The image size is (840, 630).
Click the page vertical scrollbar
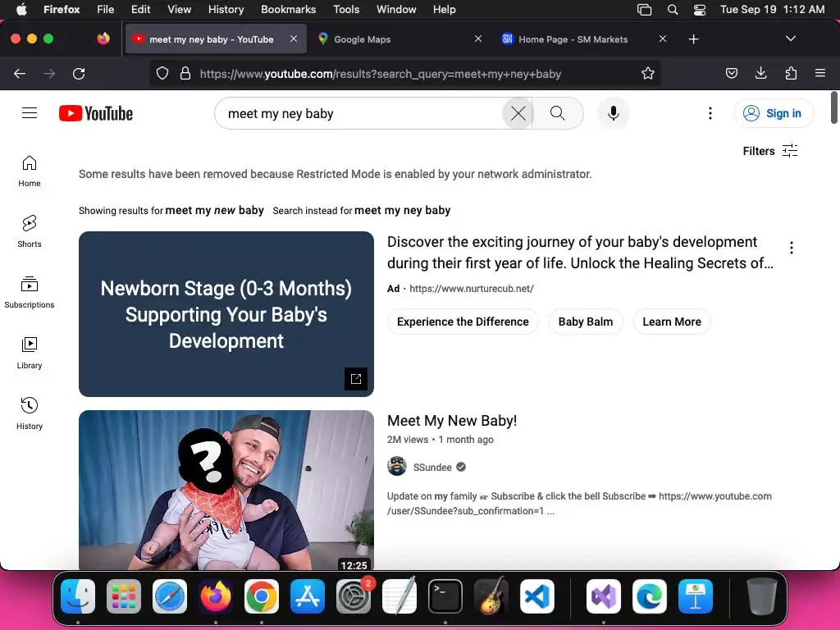click(834, 107)
